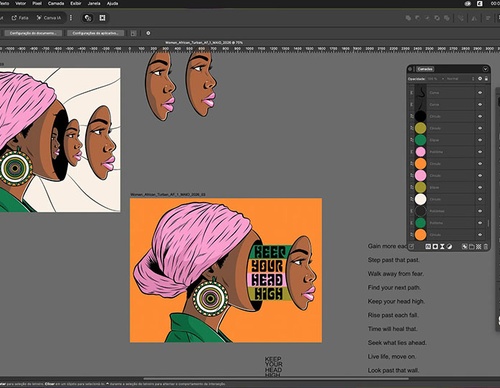
Task: Select the white Círculo layer thumbnail
Action: 420,199
